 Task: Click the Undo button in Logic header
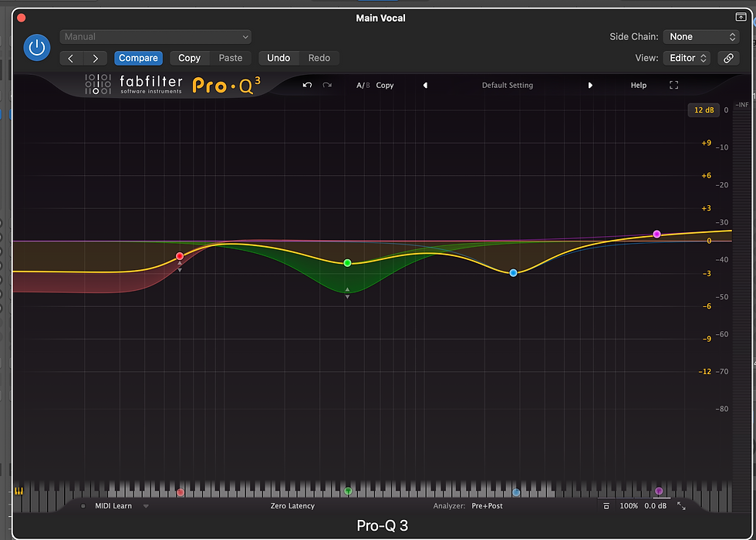(x=278, y=58)
